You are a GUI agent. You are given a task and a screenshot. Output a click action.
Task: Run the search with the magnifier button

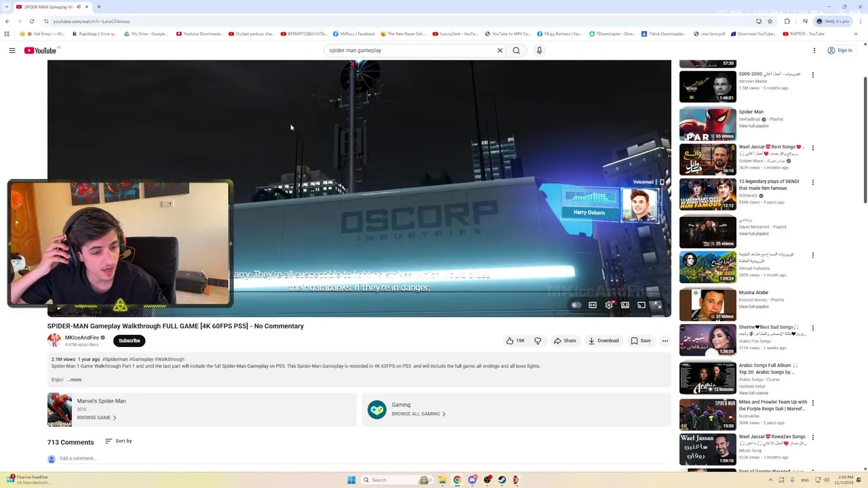(517, 50)
